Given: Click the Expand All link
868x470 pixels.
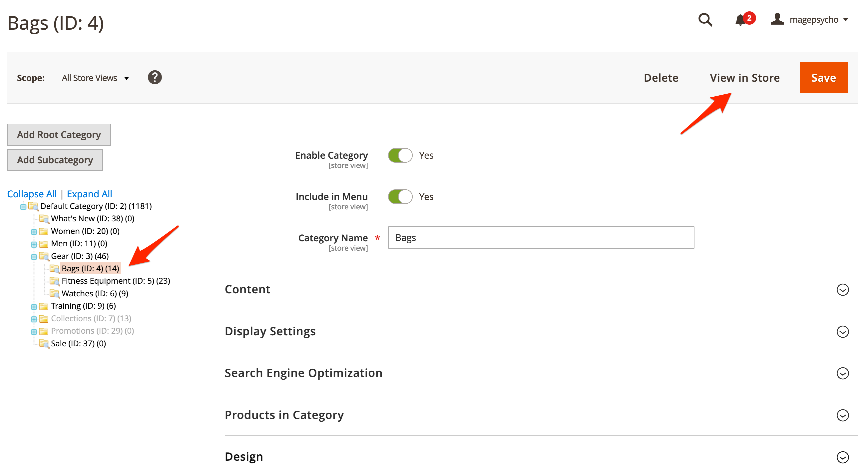Looking at the screenshot, I should pos(89,194).
